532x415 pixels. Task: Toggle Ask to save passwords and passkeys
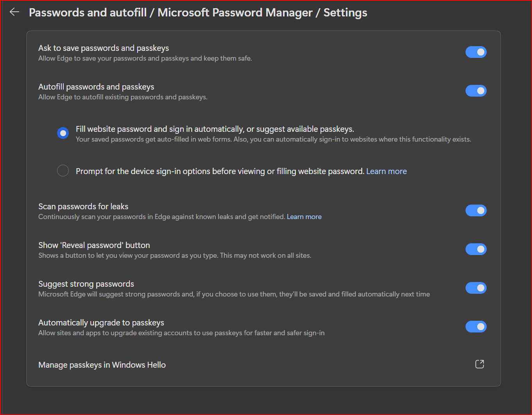476,52
